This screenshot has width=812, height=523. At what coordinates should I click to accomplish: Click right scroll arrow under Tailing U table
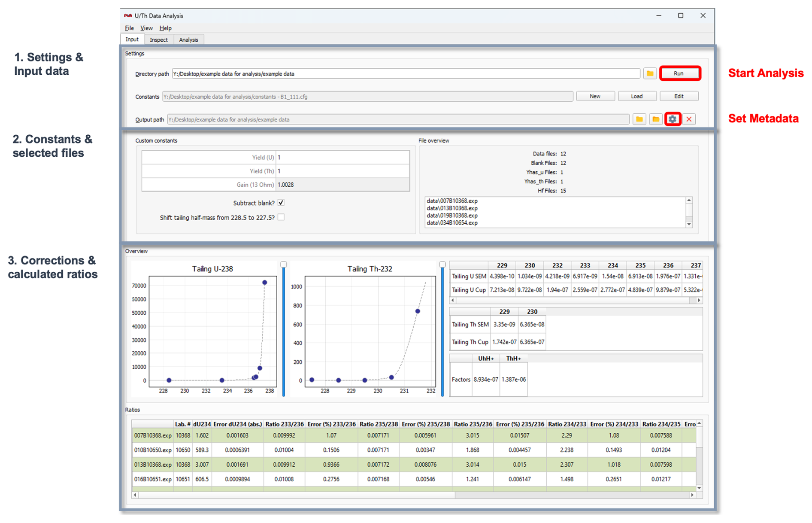pyautogui.click(x=699, y=301)
